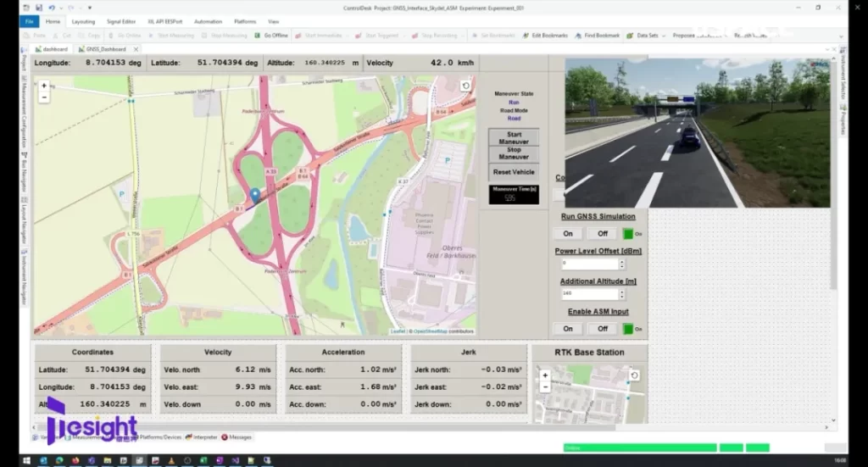Screen dimensions: 868x467
Task: Reset the RTK Base Station map view
Action: coord(634,375)
